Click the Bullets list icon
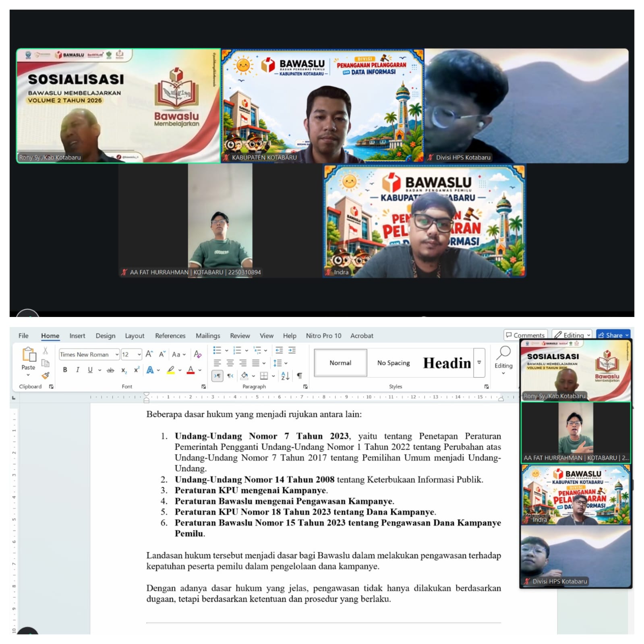The height and width of the screenshot is (644, 644). coord(217,350)
